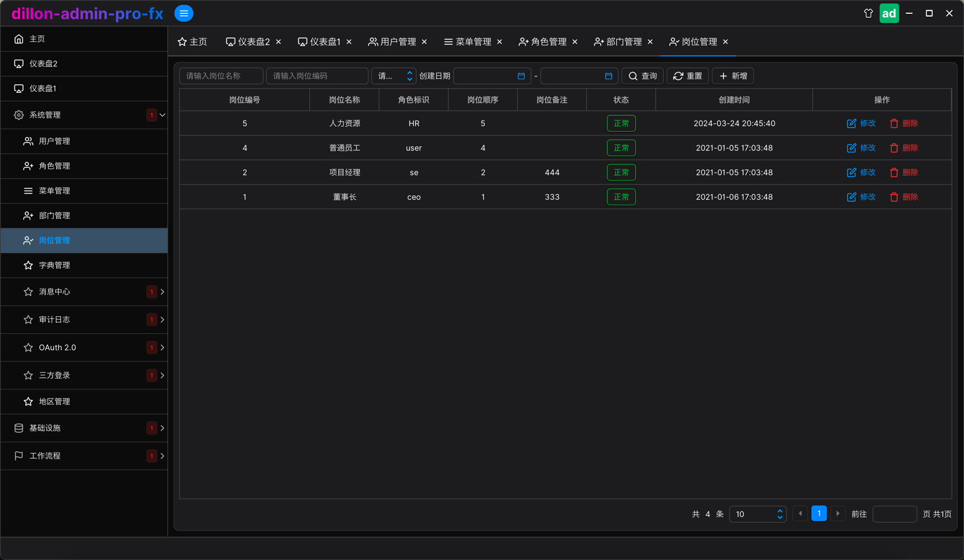Switch to the 仪表盘1 tab
Screen dimensions: 964x560
point(320,42)
